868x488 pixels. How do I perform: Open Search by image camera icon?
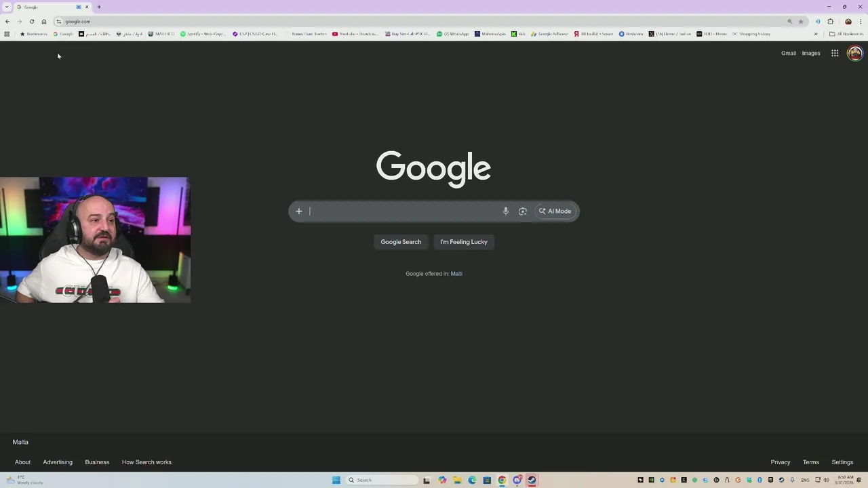[x=523, y=211]
